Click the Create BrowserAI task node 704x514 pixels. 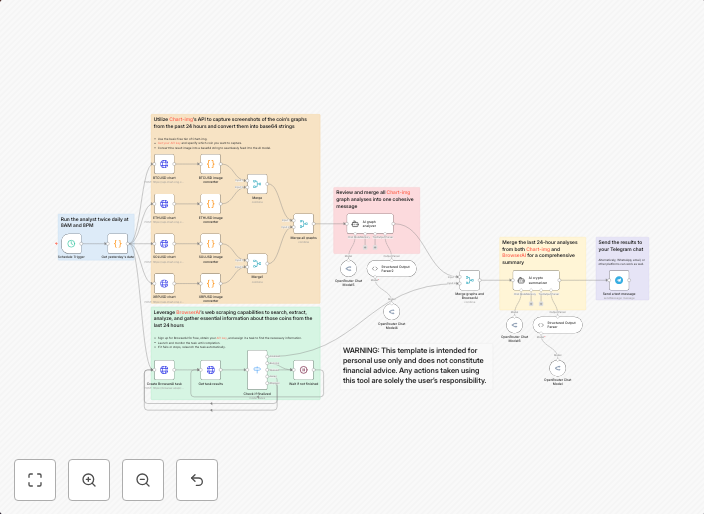point(164,369)
